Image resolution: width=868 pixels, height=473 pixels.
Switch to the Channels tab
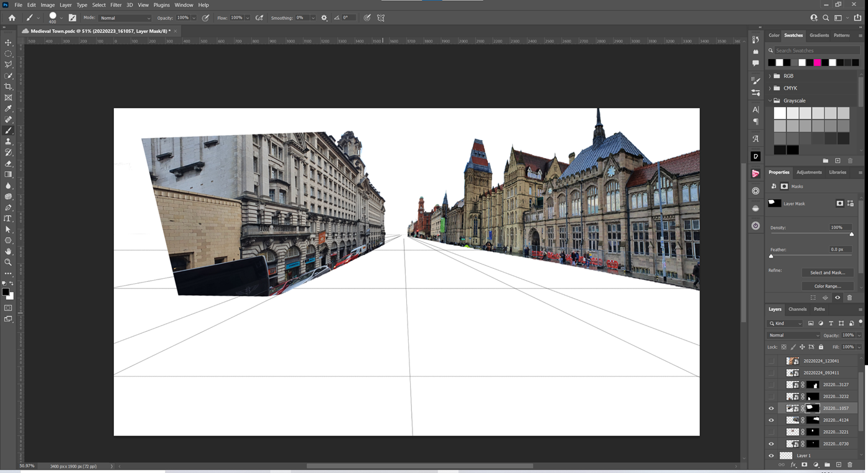[x=797, y=309]
